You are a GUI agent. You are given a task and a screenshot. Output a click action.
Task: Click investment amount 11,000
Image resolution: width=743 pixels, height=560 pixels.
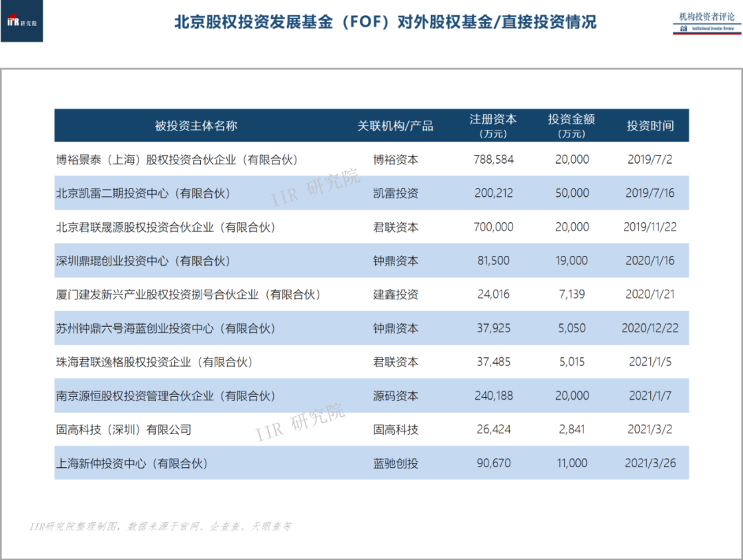(572, 464)
